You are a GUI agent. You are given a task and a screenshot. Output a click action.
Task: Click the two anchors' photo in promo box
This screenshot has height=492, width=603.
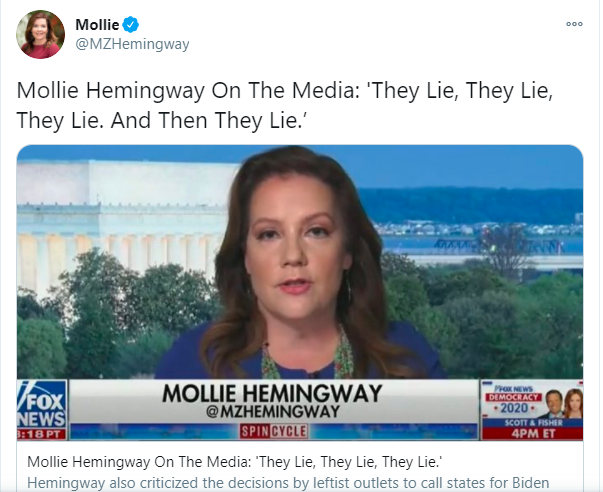(564, 404)
